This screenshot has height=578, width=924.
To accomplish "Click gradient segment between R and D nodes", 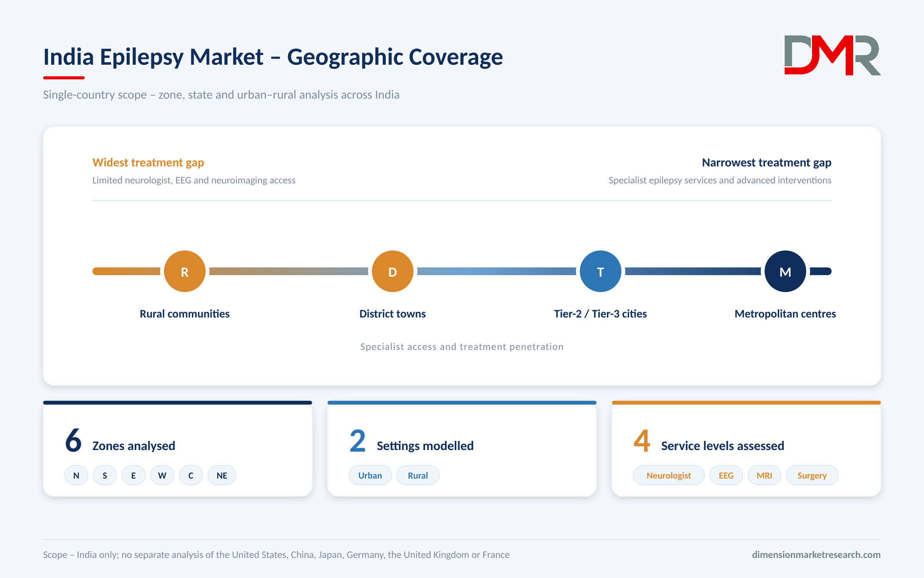I will [289, 271].
